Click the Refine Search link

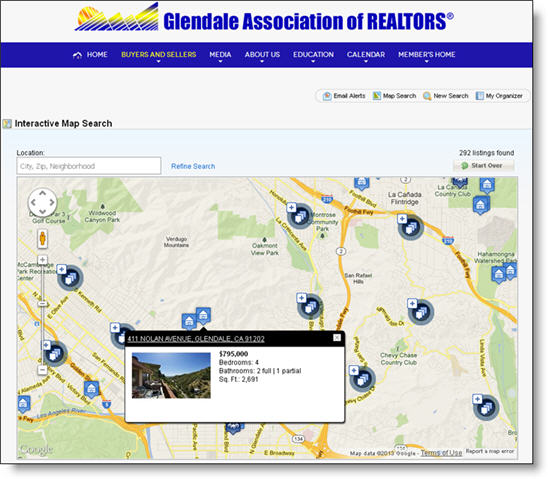(x=193, y=166)
